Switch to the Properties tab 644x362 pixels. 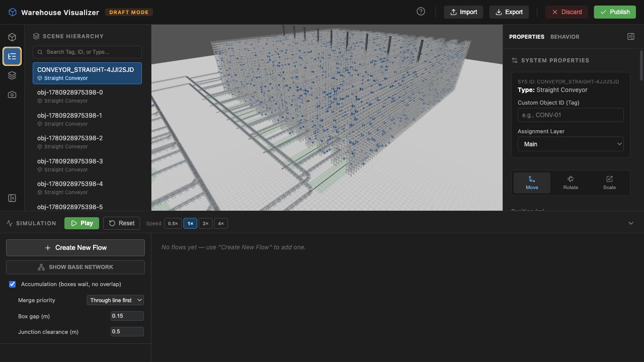point(527,37)
